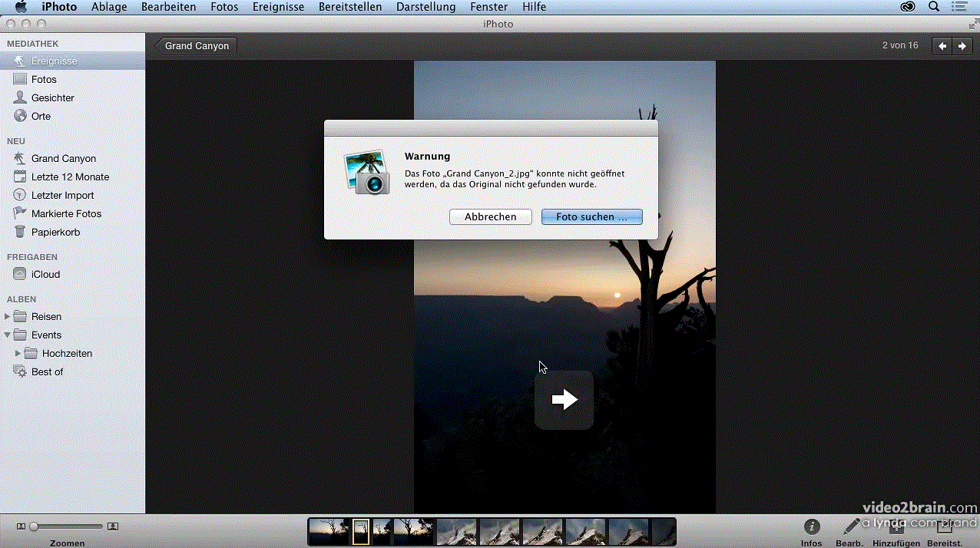The height and width of the screenshot is (548, 980).
Task: Click the Bereitst. share button
Action: point(945,532)
